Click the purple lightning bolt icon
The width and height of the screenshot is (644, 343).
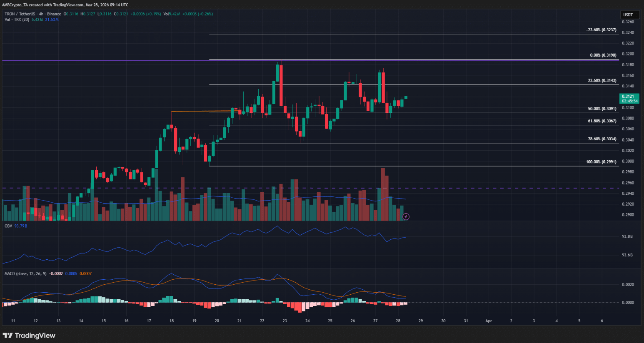[406, 216]
